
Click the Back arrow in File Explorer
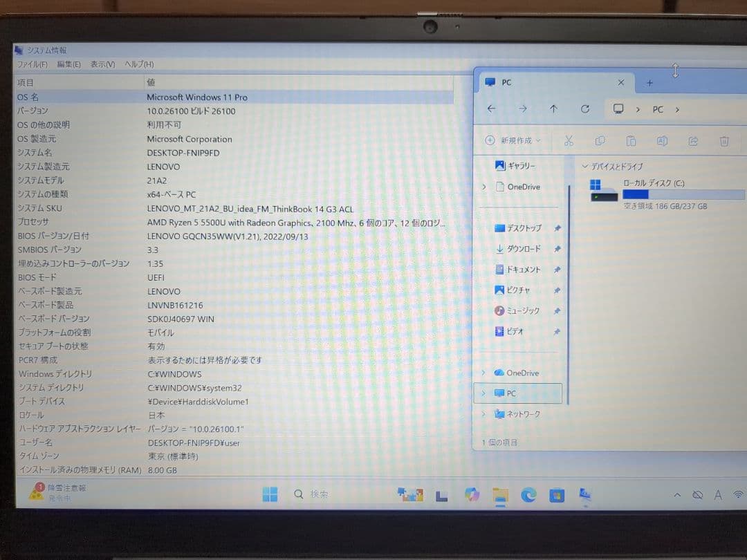point(491,109)
